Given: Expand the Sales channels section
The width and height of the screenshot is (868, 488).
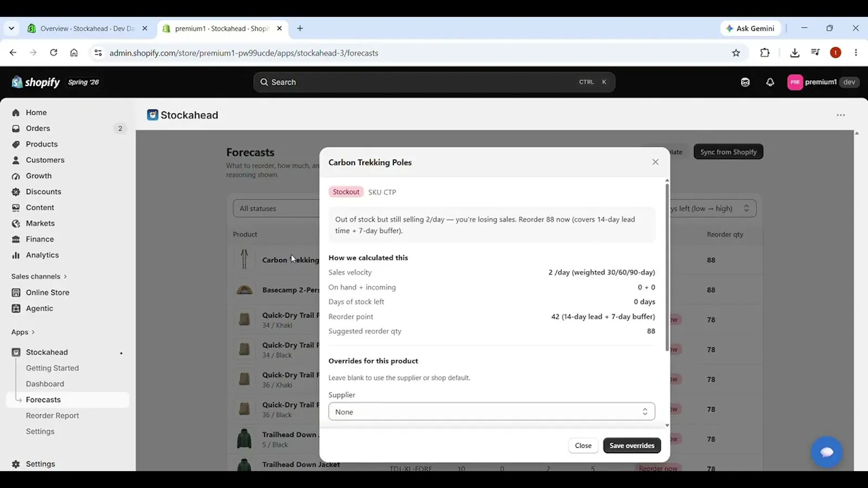Looking at the screenshot, I should coord(39,277).
